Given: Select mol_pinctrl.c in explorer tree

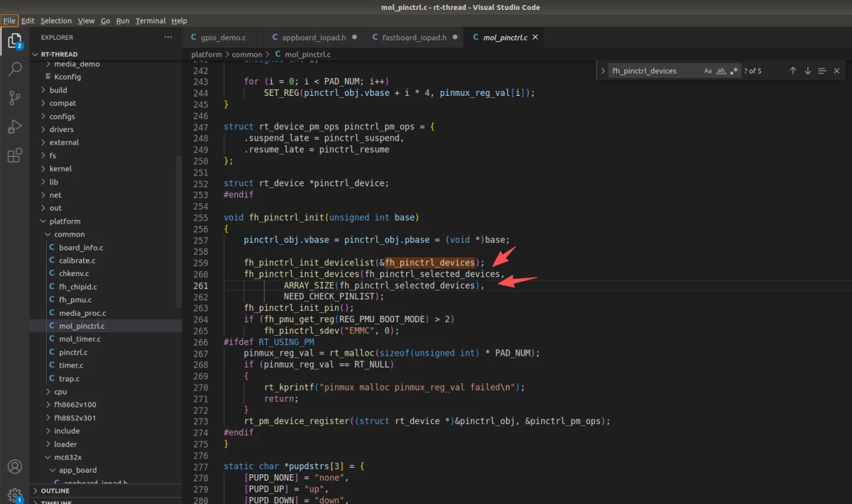Looking at the screenshot, I should (x=82, y=326).
